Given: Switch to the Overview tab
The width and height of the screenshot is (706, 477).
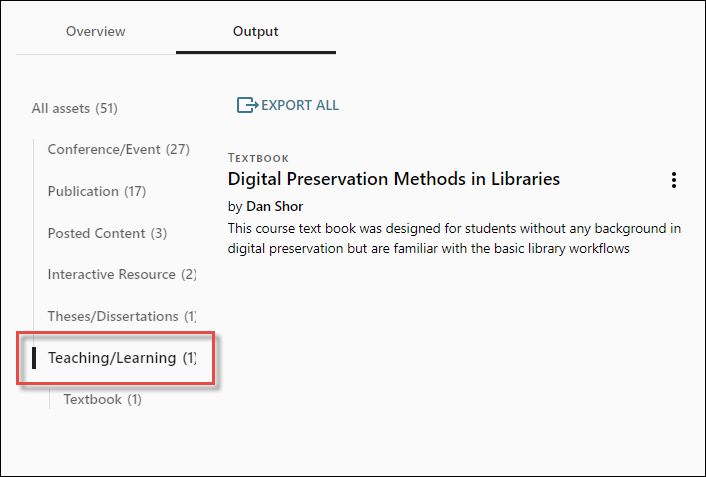Looking at the screenshot, I should click(96, 31).
